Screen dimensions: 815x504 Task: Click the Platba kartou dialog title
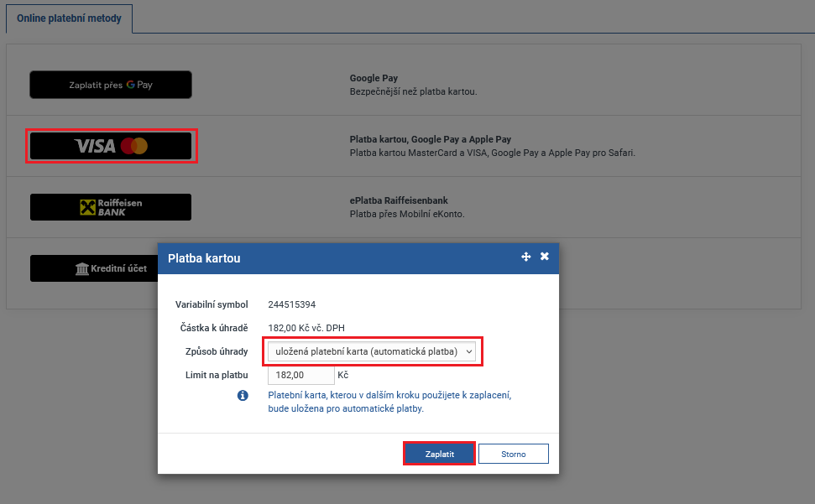click(x=204, y=258)
